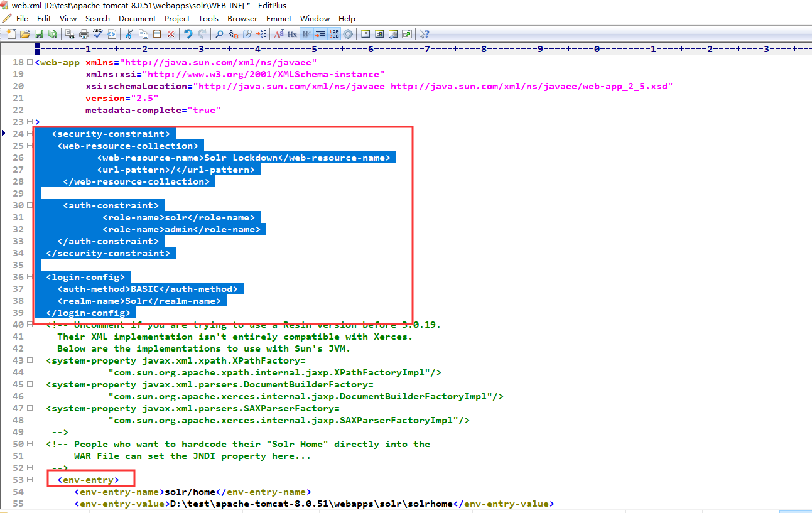Collapse the login-config fold at line 36
812x513 pixels.
tap(30, 277)
